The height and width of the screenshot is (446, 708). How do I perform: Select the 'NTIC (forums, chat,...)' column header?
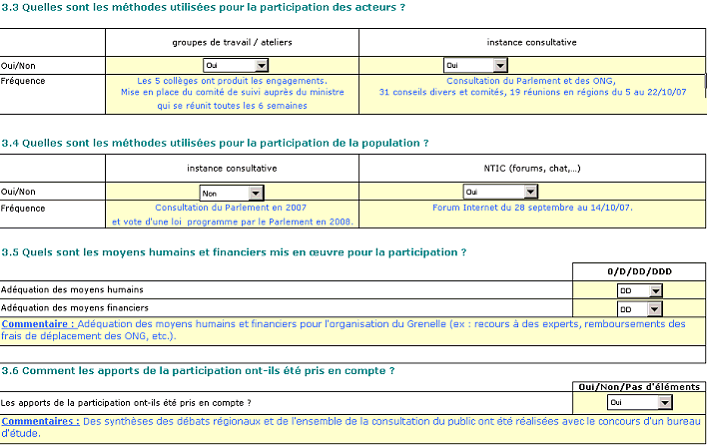pyautogui.click(x=531, y=170)
